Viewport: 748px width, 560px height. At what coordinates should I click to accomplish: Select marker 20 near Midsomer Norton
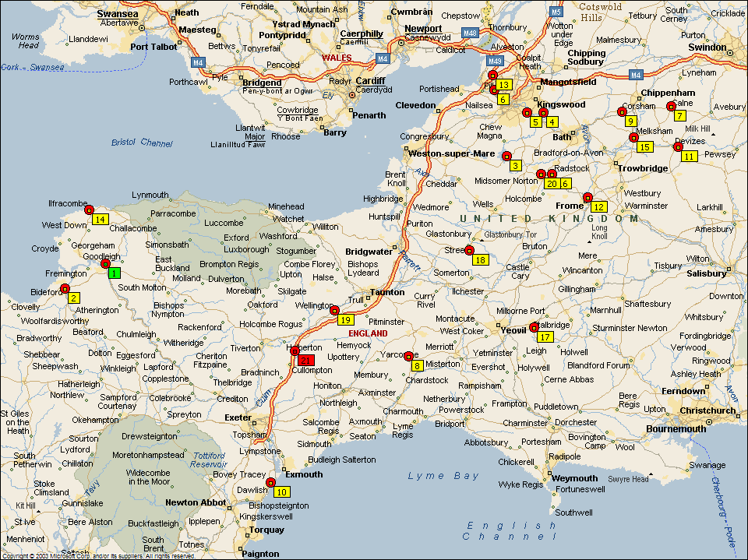tap(551, 183)
